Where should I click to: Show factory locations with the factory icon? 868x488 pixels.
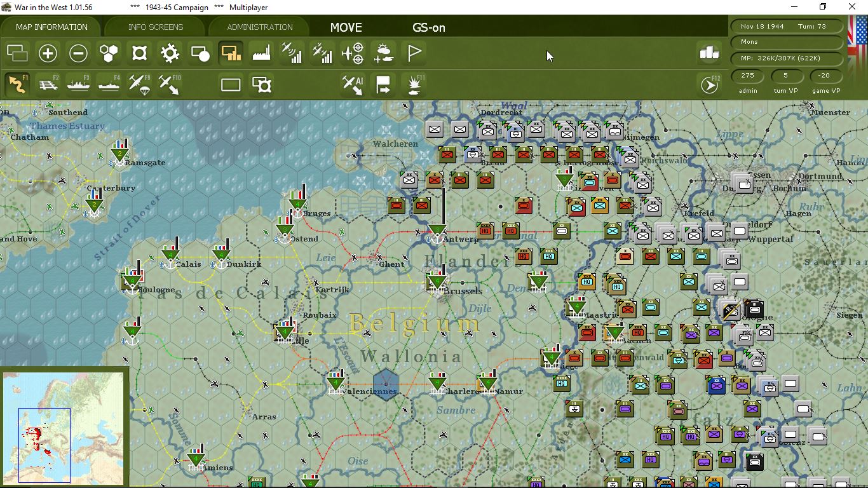point(261,53)
